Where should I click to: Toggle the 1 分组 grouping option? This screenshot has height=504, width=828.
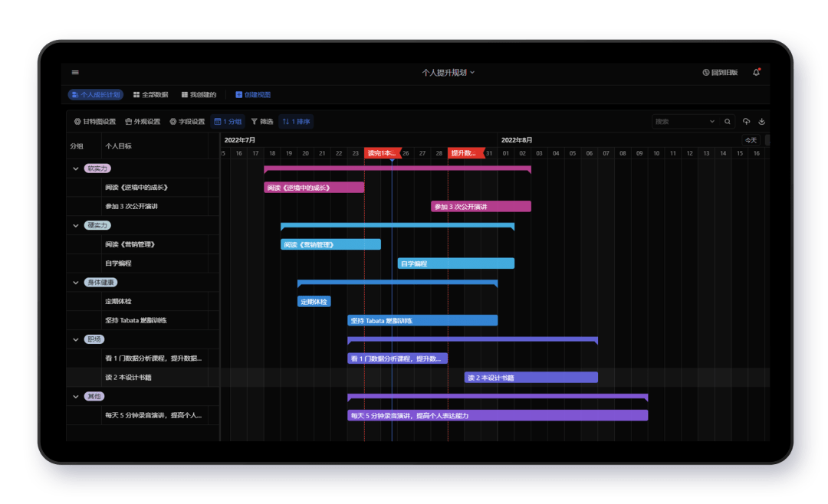[228, 121]
